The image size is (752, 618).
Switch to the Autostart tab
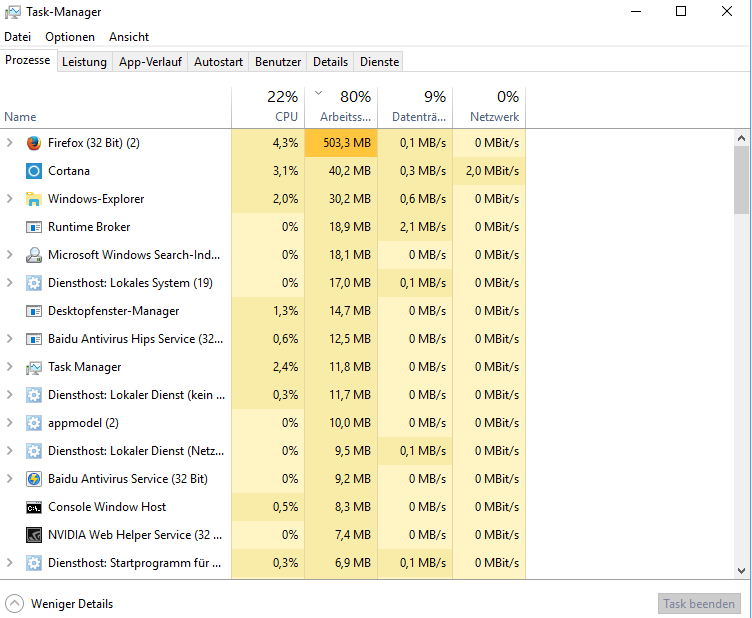[x=218, y=62]
